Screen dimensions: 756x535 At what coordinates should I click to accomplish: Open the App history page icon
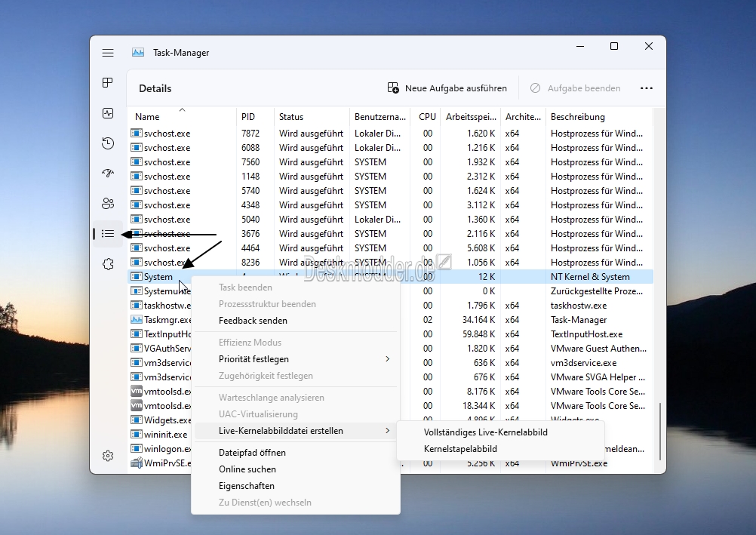108,143
